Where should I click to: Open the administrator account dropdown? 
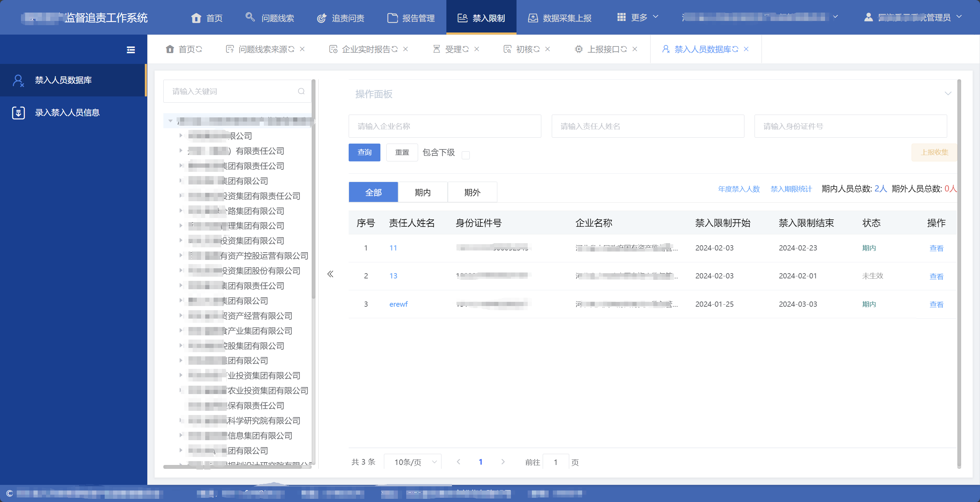tap(913, 17)
